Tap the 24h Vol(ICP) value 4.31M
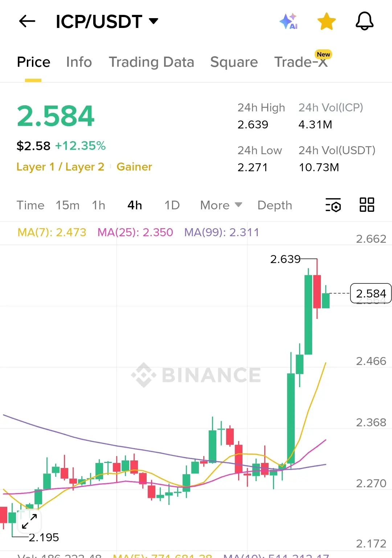 tap(315, 124)
